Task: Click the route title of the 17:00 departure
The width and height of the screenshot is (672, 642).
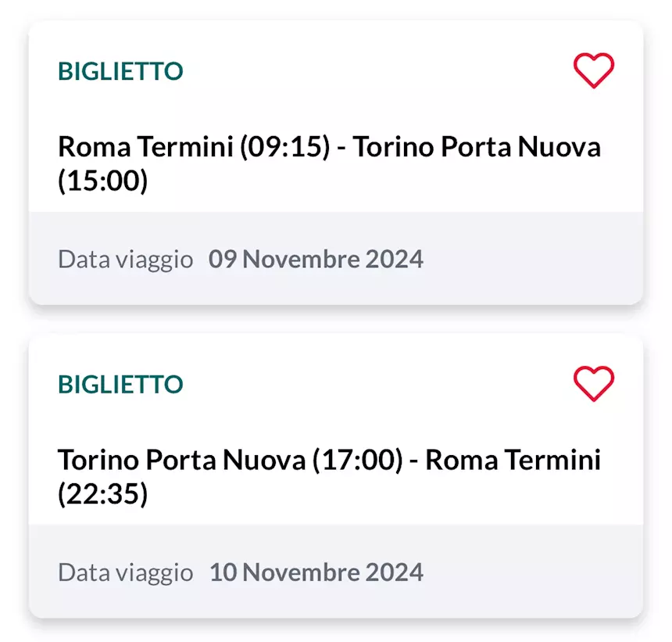Action: [x=328, y=461]
